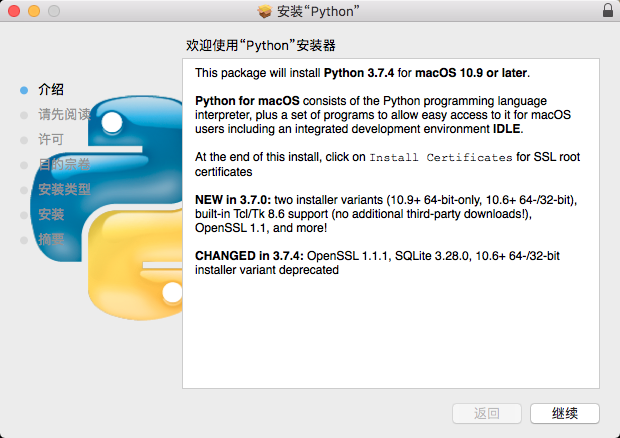
Task: Click the 继续 button to continue
Action: [x=565, y=413]
